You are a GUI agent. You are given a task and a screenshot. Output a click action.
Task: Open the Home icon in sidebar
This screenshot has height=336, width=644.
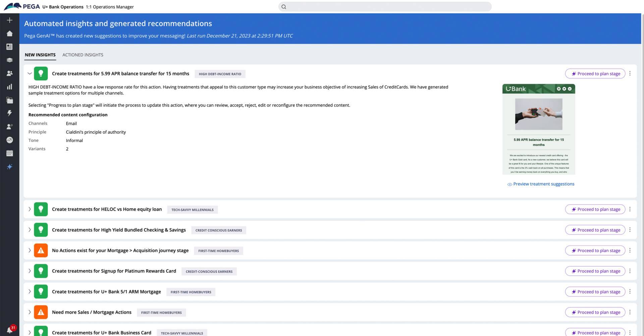click(x=10, y=34)
